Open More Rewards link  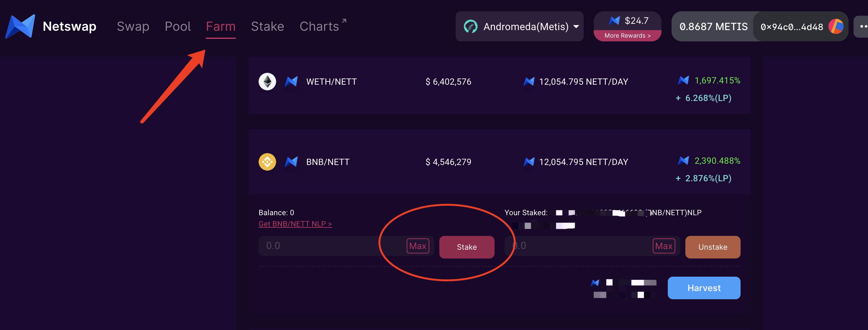pos(627,36)
